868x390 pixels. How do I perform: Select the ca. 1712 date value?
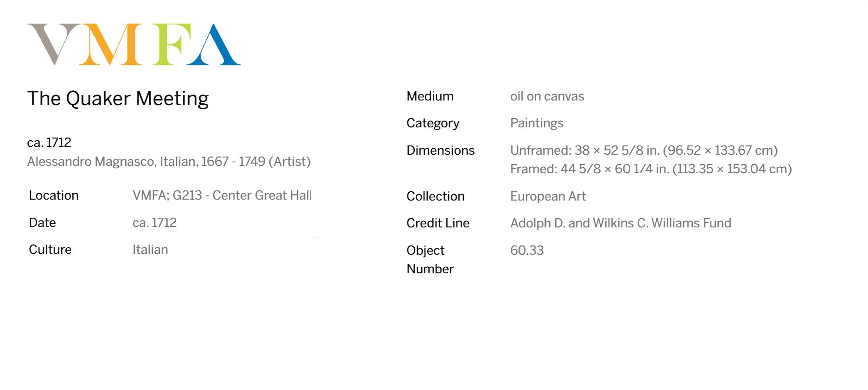[154, 223]
